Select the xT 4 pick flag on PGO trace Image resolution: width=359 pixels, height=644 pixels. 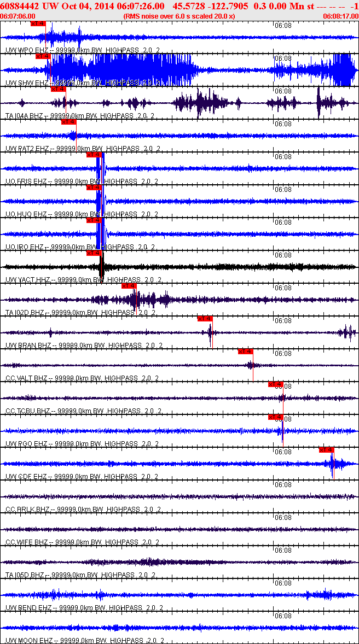(x=275, y=417)
